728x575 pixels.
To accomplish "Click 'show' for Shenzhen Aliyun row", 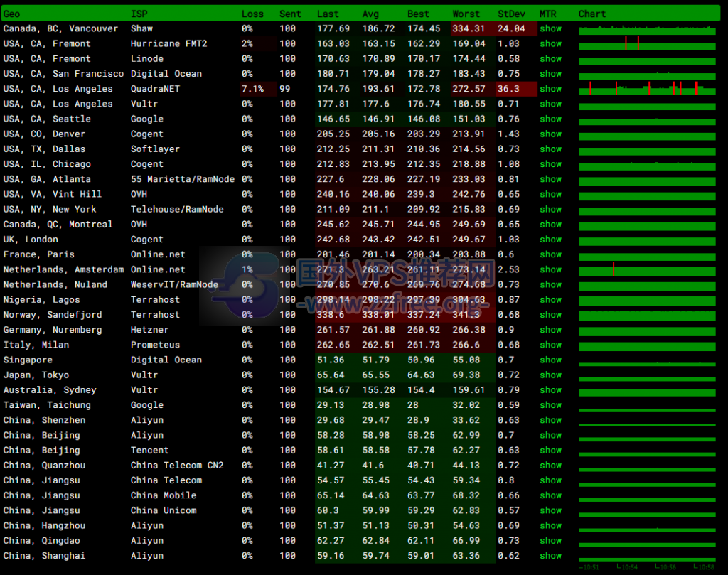I will pos(551,421).
